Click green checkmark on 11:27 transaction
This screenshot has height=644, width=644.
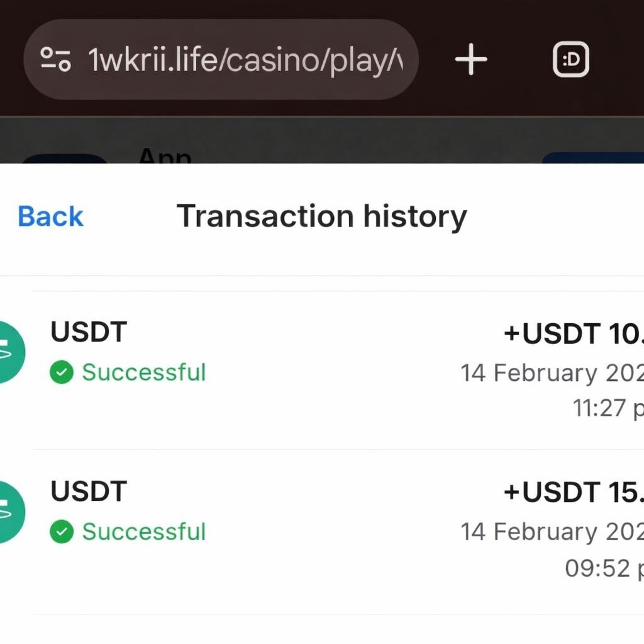click(x=62, y=373)
